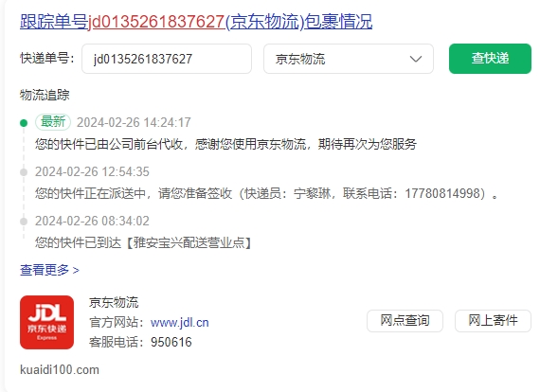Click the 最新 green badge

pos(53,122)
